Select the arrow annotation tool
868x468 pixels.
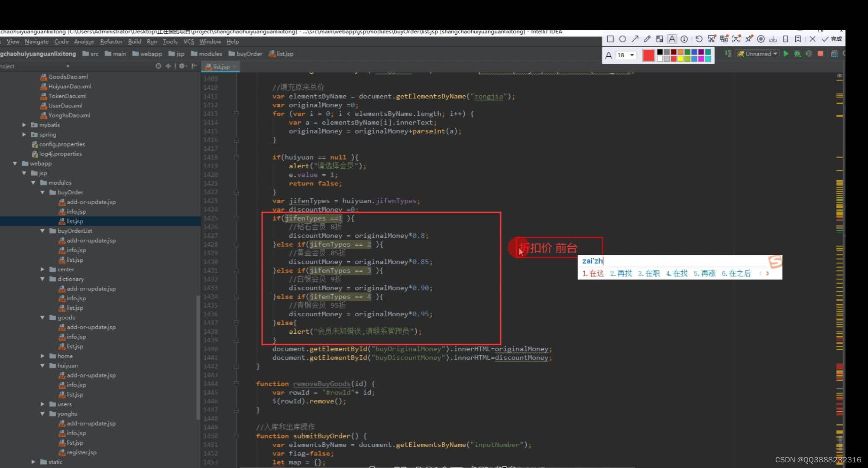(635, 39)
